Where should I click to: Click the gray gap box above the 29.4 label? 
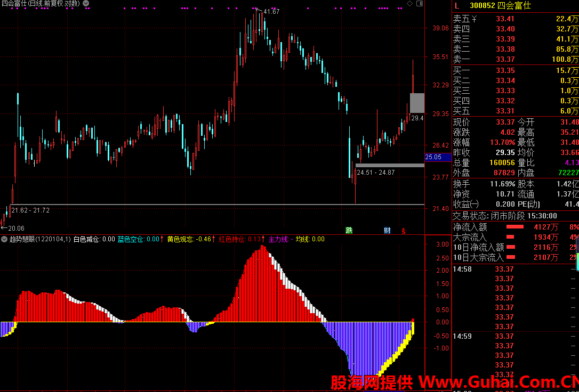click(417, 103)
